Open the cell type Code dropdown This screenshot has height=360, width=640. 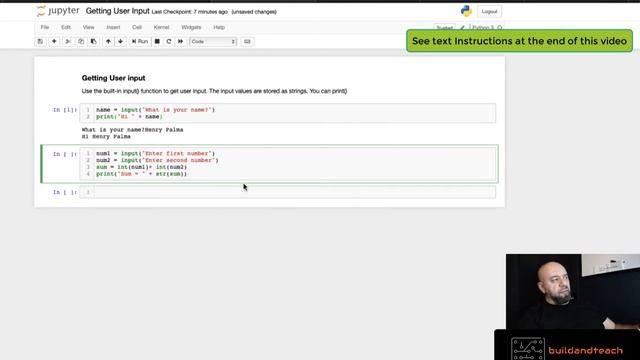(213, 42)
